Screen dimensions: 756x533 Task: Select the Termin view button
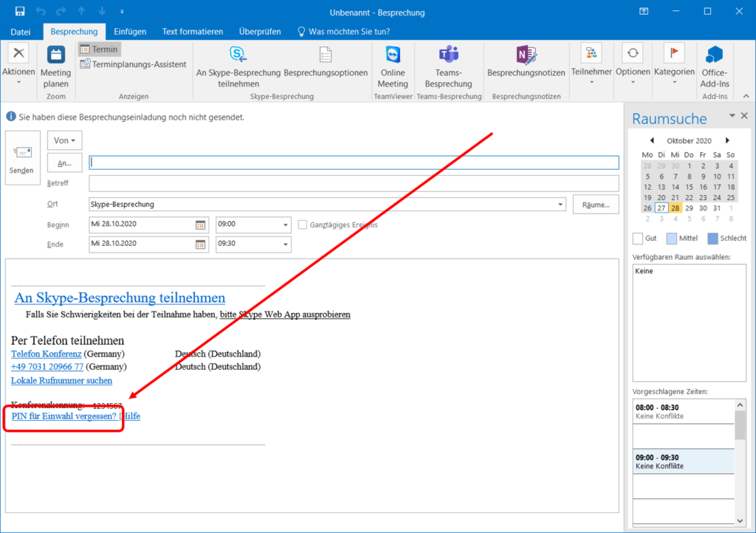click(99, 49)
